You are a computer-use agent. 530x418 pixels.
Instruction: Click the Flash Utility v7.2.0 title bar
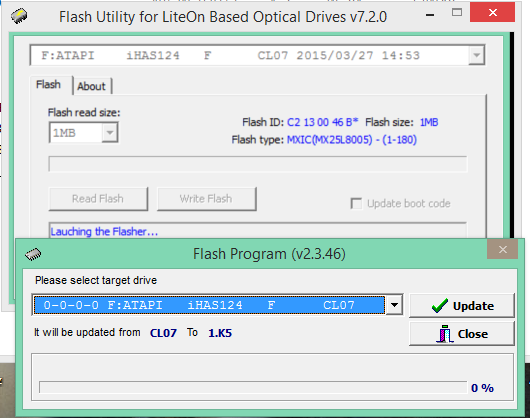pyautogui.click(x=223, y=17)
